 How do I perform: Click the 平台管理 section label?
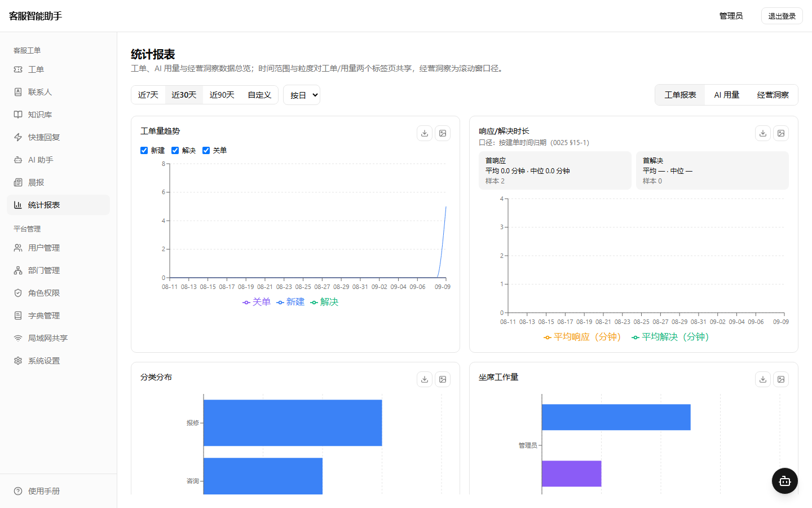click(x=27, y=229)
